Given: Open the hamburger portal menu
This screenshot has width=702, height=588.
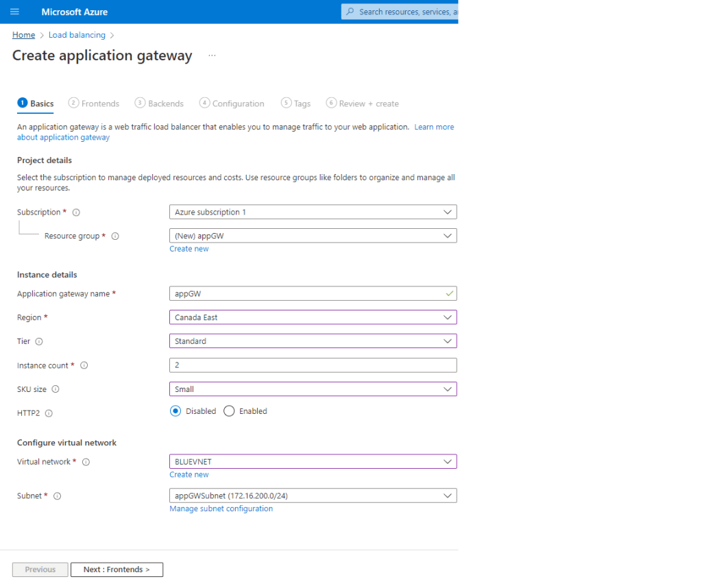Looking at the screenshot, I should [15, 12].
